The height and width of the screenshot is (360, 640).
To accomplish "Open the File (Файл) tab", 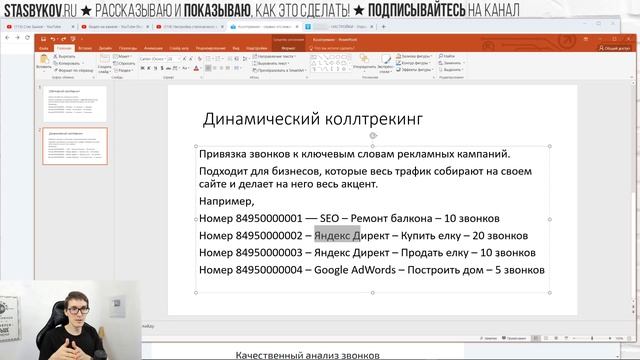I will (x=44, y=48).
